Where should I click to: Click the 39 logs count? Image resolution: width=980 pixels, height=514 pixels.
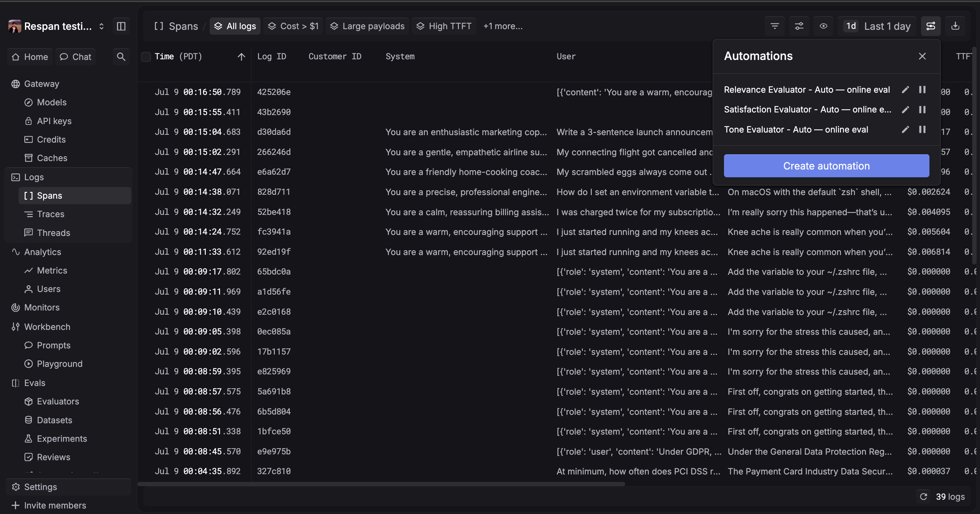950,497
